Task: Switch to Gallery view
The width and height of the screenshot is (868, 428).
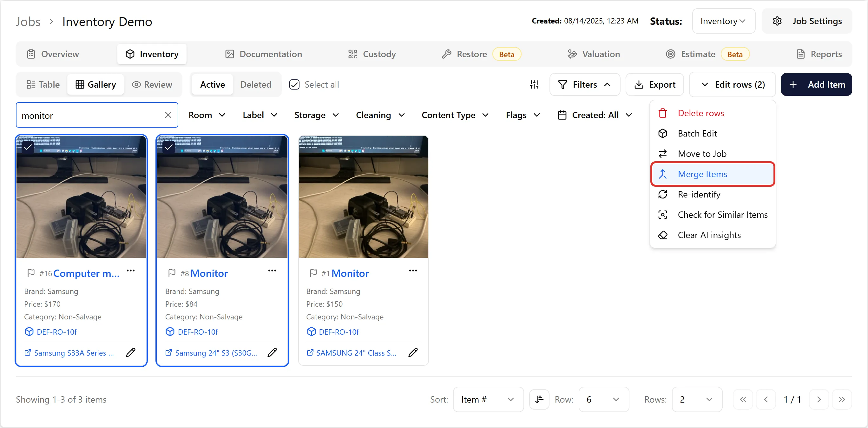Action: tap(96, 84)
